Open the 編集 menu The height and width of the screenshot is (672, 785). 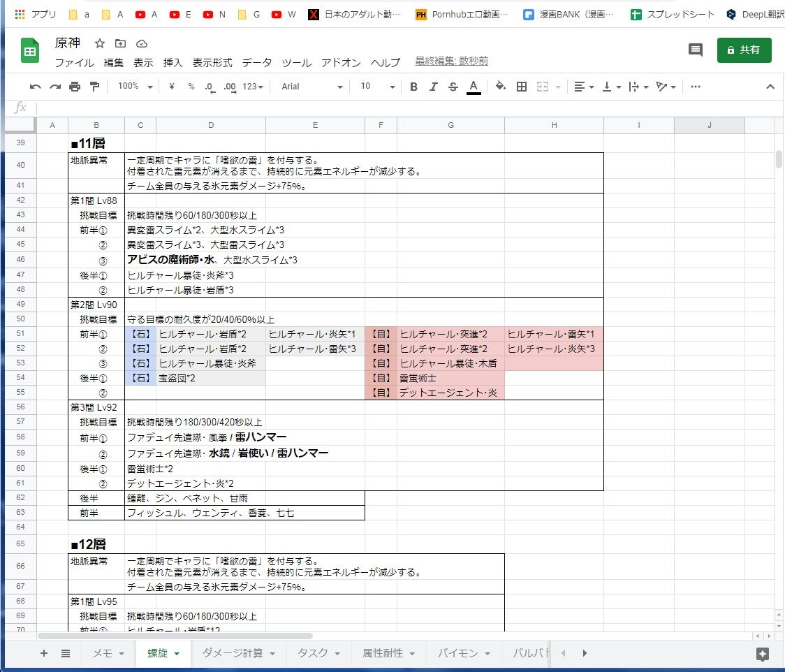pos(114,63)
